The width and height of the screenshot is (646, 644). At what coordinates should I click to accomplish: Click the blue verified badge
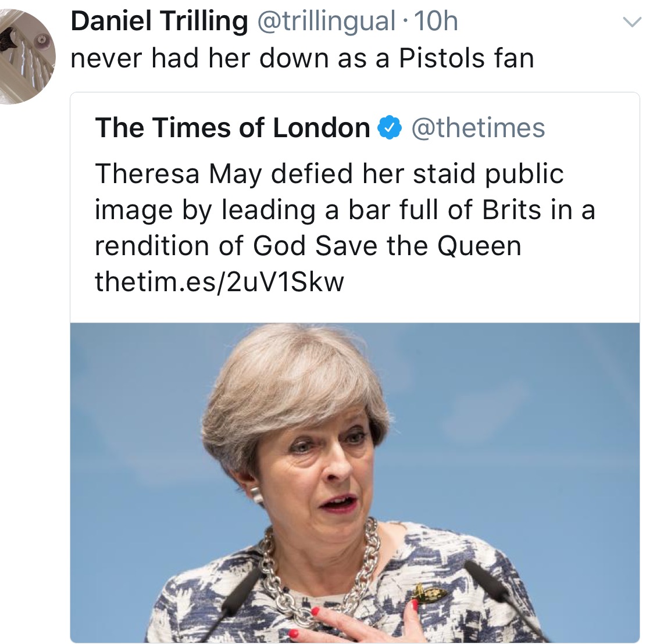click(390, 128)
